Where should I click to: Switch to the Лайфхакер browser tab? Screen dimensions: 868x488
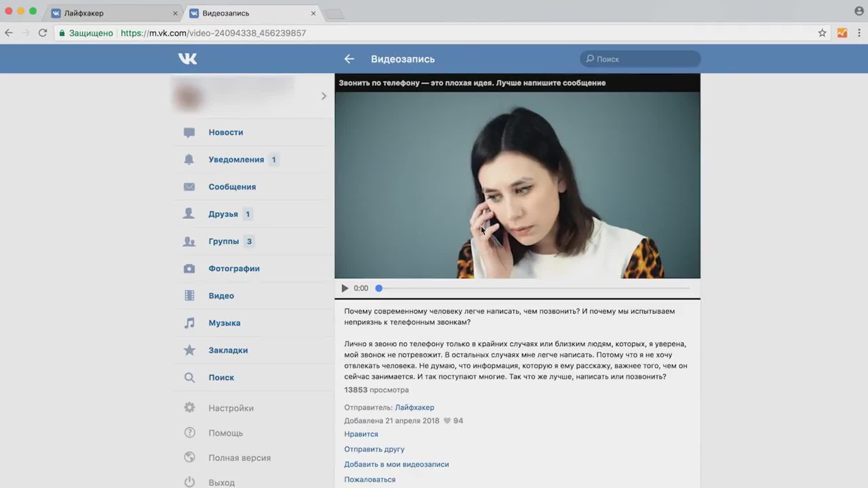tap(113, 13)
